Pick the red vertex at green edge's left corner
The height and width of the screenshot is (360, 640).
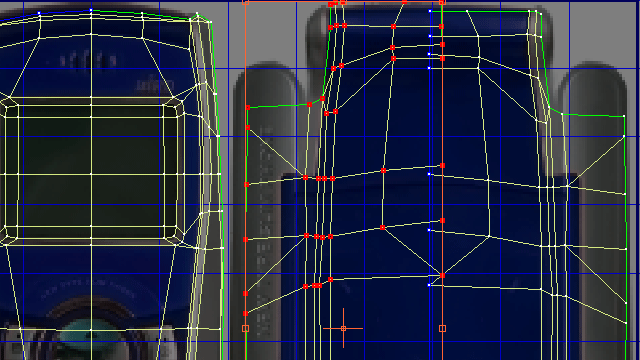click(x=247, y=108)
